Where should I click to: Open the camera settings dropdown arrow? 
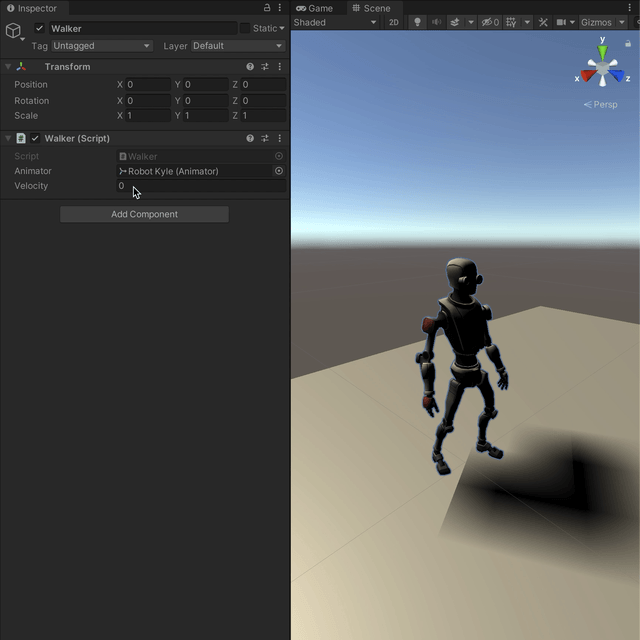572,22
